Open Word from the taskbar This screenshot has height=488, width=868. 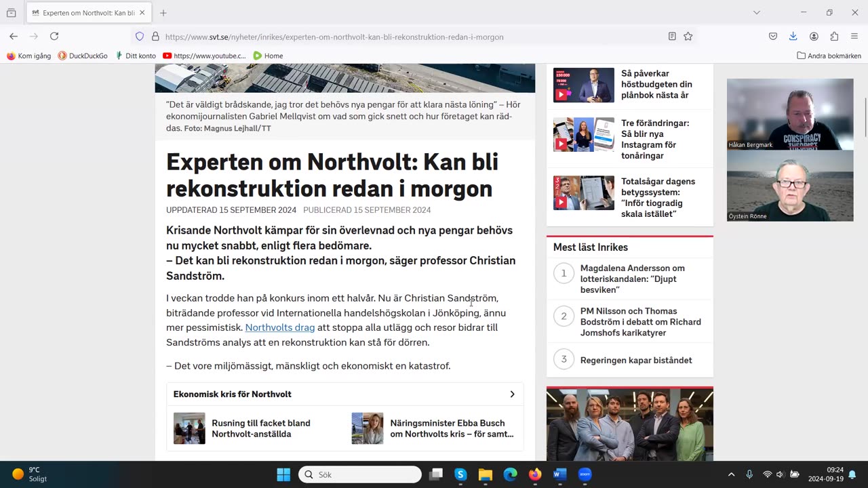pos(560,474)
